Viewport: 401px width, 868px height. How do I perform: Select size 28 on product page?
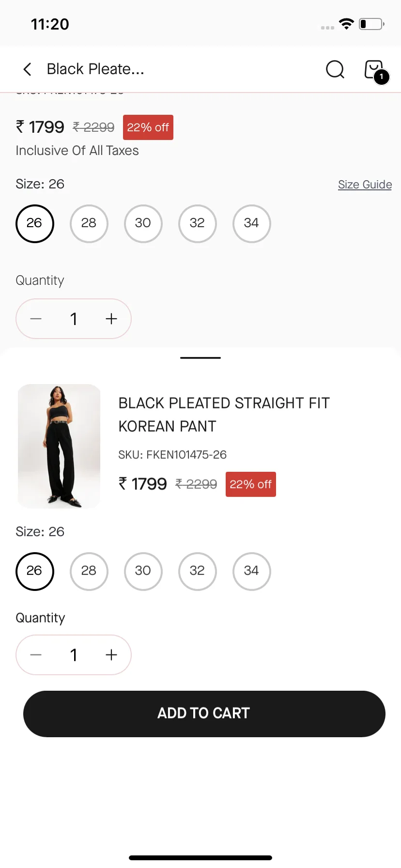pos(89,224)
